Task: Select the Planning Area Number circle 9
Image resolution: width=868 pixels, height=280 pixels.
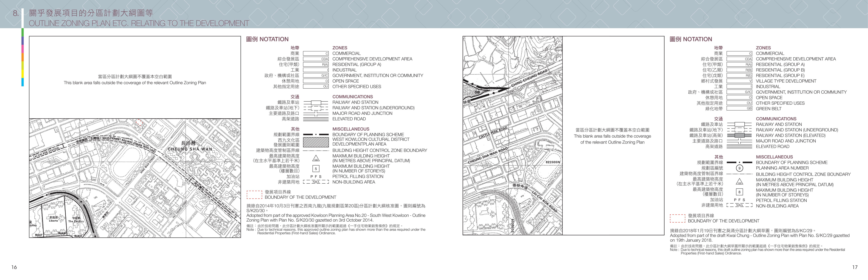Action: pyautogui.click(x=739, y=168)
